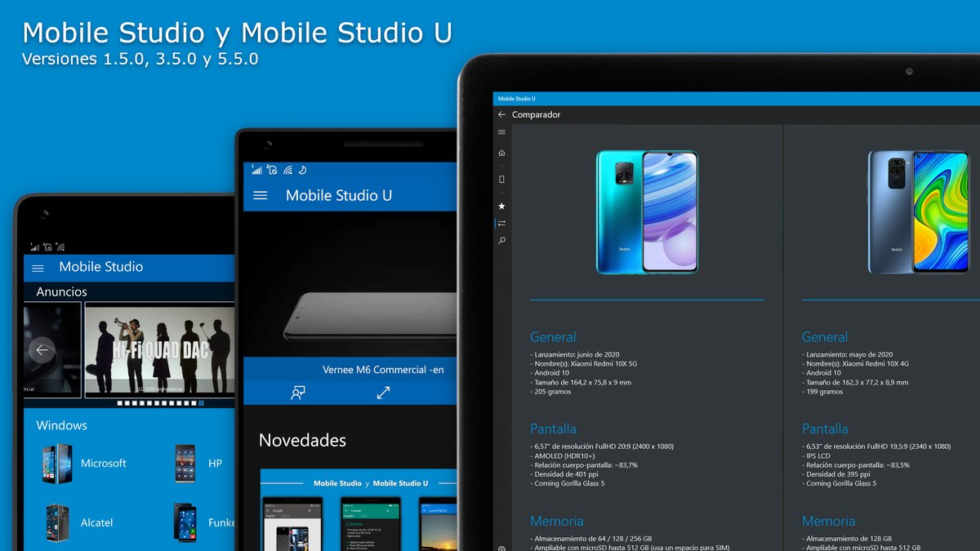Open the hamburger menu in the Comparador window
The image size is (980, 551).
501,131
